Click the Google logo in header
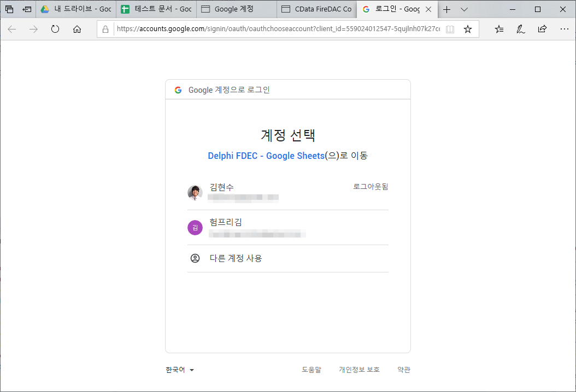The width and height of the screenshot is (576, 392). (x=178, y=90)
